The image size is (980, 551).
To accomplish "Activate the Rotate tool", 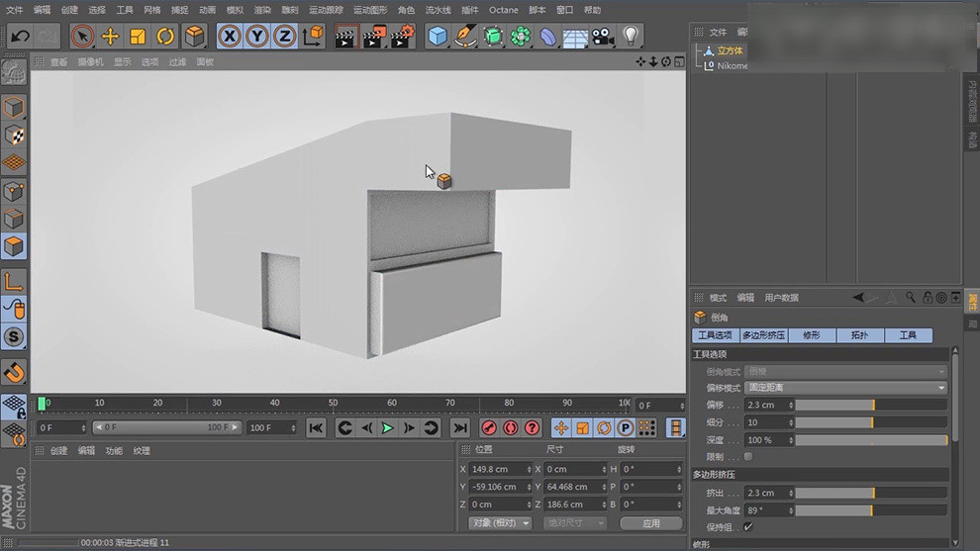I will (165, 37).
